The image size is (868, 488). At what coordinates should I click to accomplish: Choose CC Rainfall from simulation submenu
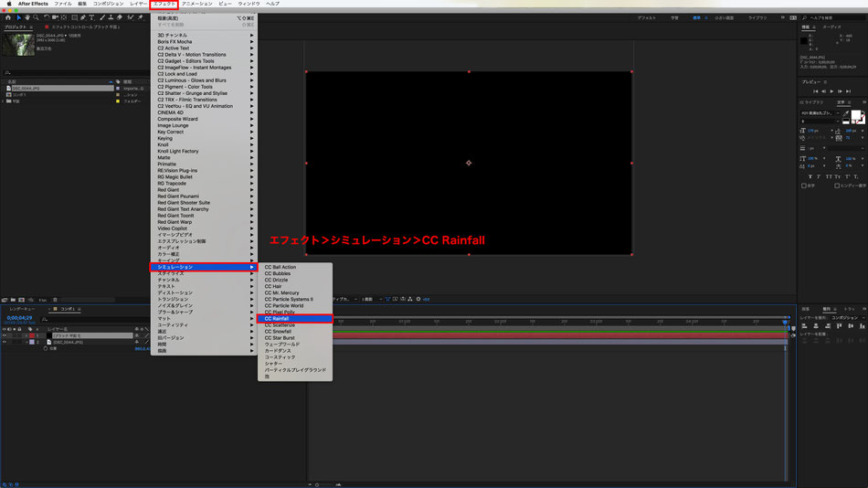(294, 319)
